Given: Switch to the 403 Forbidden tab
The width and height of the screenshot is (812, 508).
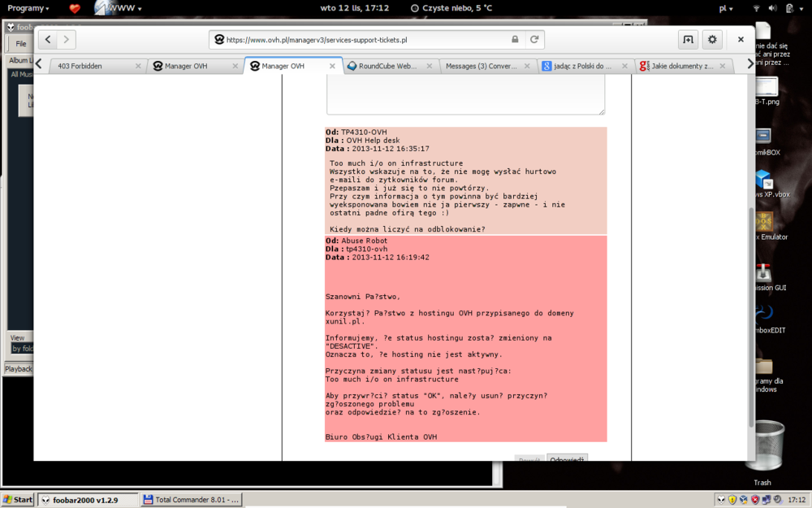Looking at the screenshot, I should (89, 66).
